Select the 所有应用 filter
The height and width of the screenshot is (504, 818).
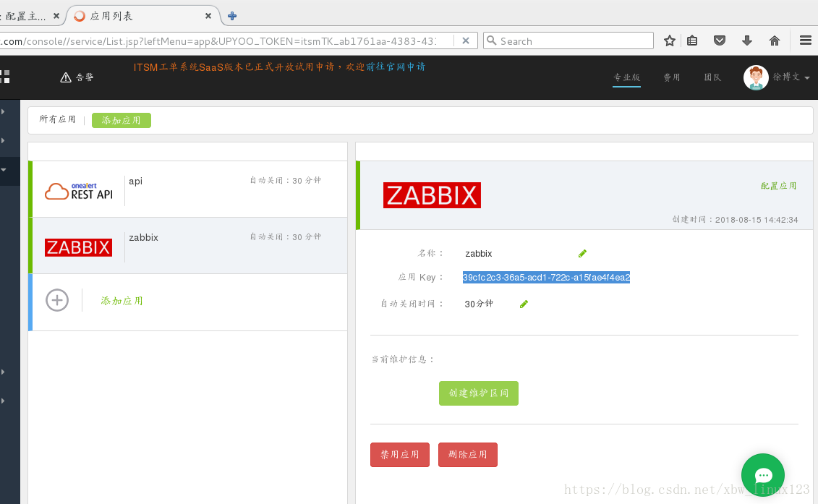[x=57, y=119]
